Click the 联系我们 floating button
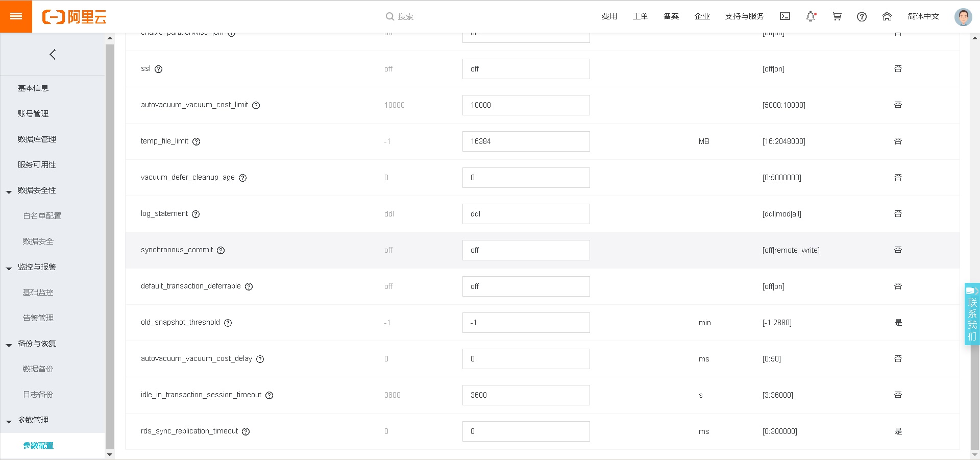Viewport: 980px width, 460px height. [972, 314]
